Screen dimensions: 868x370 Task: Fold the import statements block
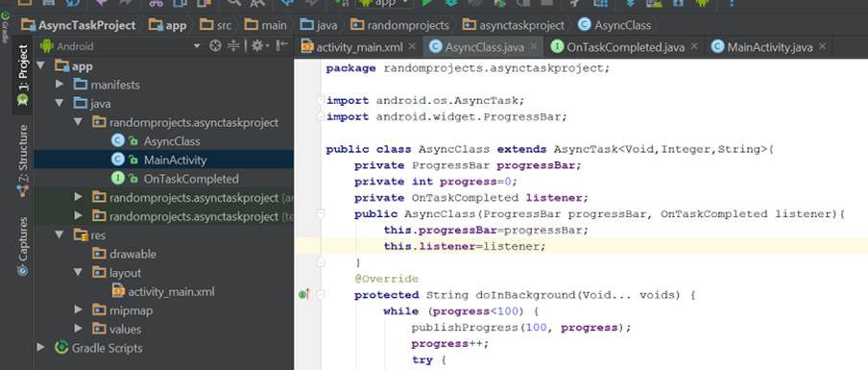pyautogui.click(x=321, y=100)
